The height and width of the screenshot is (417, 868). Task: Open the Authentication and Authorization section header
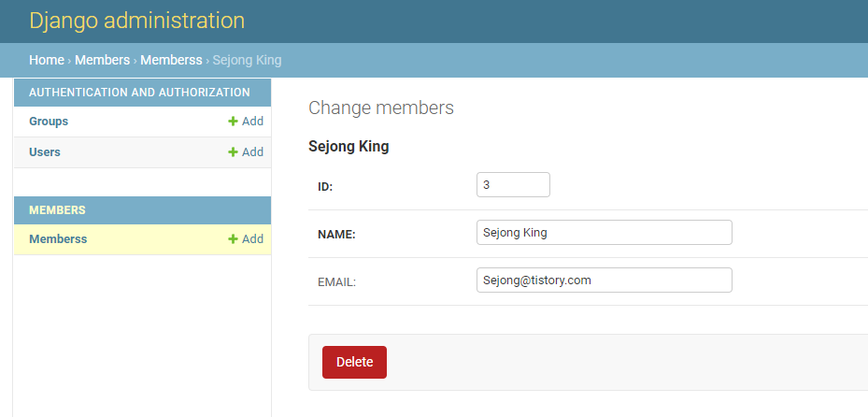tap(139, 93)
